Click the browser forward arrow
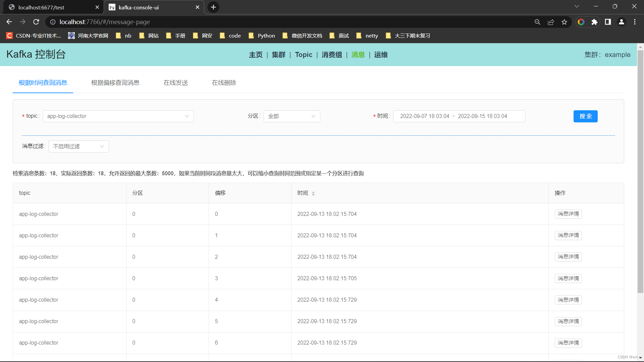The height and width of the screenshot is (362, 644). 22,22
